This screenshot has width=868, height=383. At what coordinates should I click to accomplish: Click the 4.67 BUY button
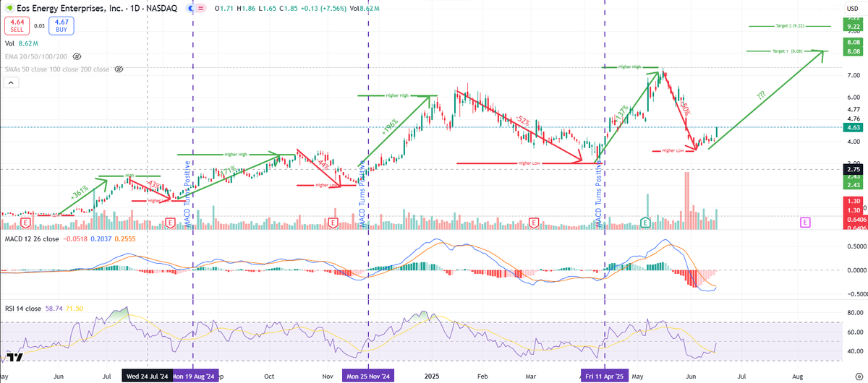(x=61, y=27)
